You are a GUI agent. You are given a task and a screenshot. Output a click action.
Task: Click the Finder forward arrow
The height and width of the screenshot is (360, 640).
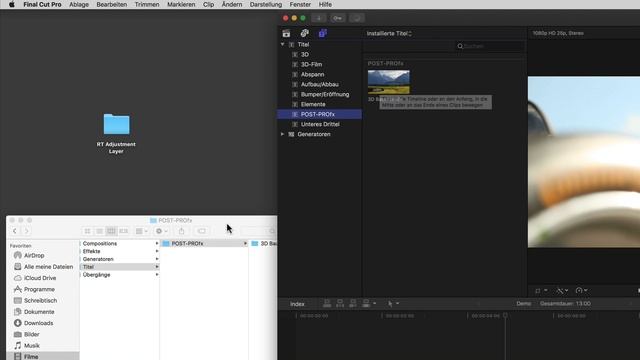(x=26, y=231)
